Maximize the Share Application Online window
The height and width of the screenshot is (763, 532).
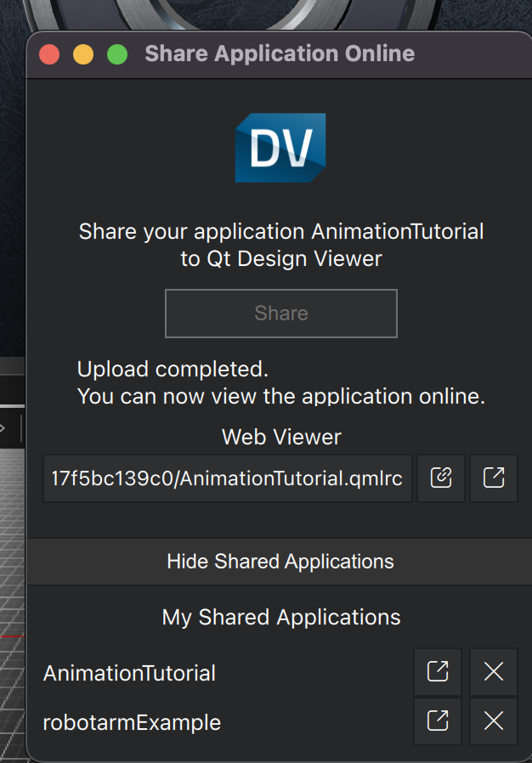[x=117, y=54]
